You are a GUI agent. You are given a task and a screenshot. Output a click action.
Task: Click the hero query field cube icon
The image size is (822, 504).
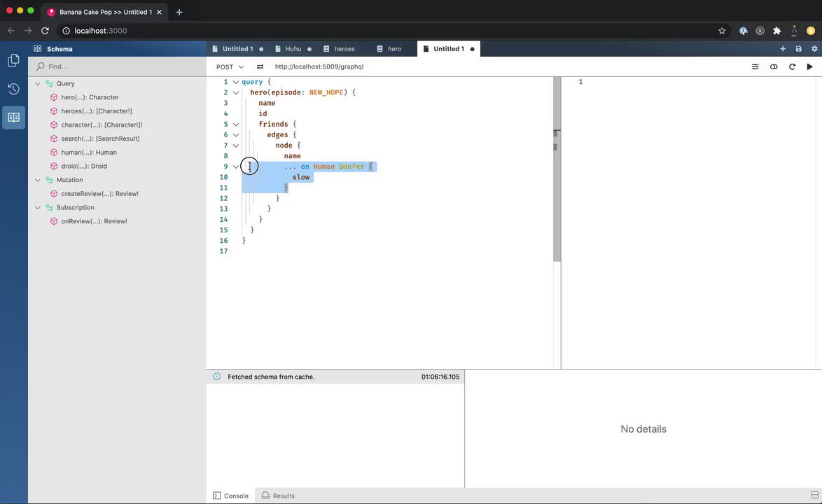tap(53, 97)
